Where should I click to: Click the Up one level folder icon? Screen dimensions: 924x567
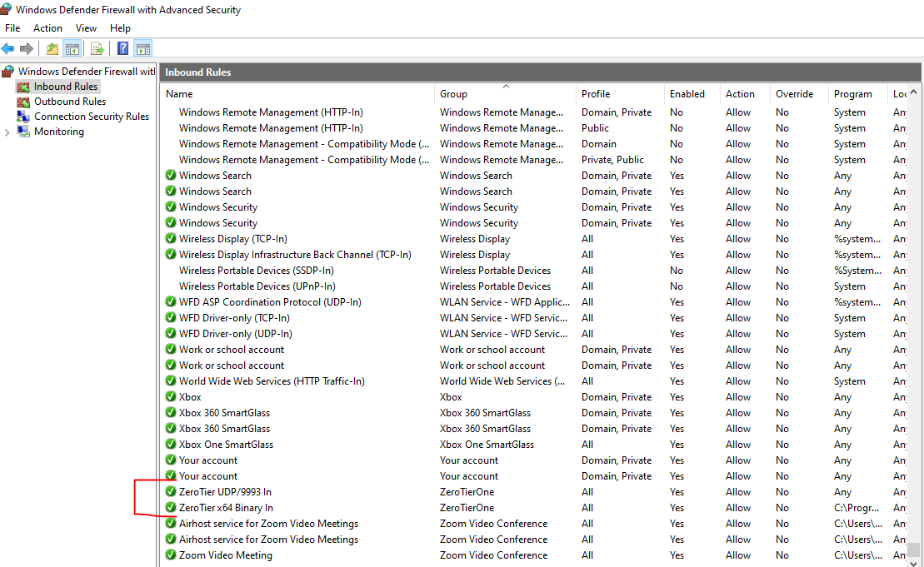pos(52,49)
